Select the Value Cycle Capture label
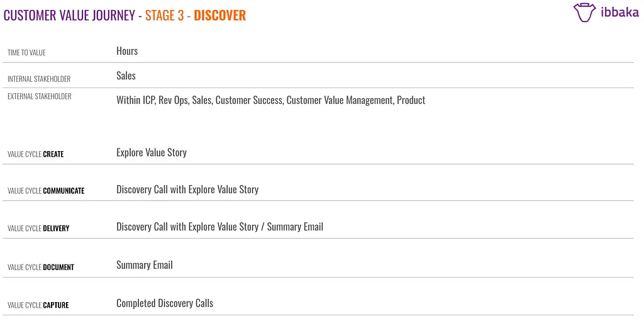This screenshot has width=644, height=321. pos(38,305)
